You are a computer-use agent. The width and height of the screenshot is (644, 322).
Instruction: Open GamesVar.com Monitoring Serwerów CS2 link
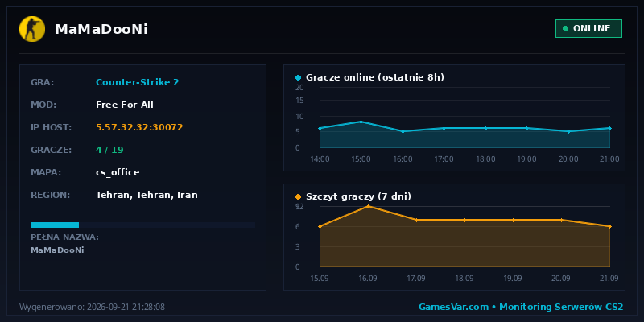[521, 307]
